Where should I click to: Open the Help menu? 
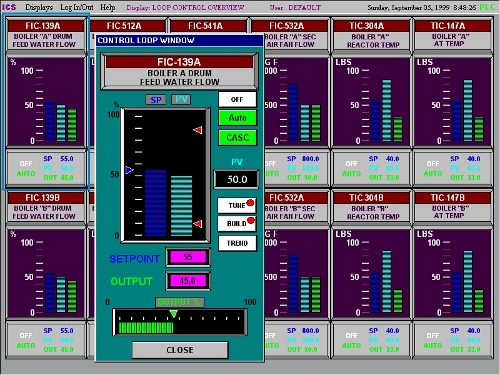tap(108, 7)
